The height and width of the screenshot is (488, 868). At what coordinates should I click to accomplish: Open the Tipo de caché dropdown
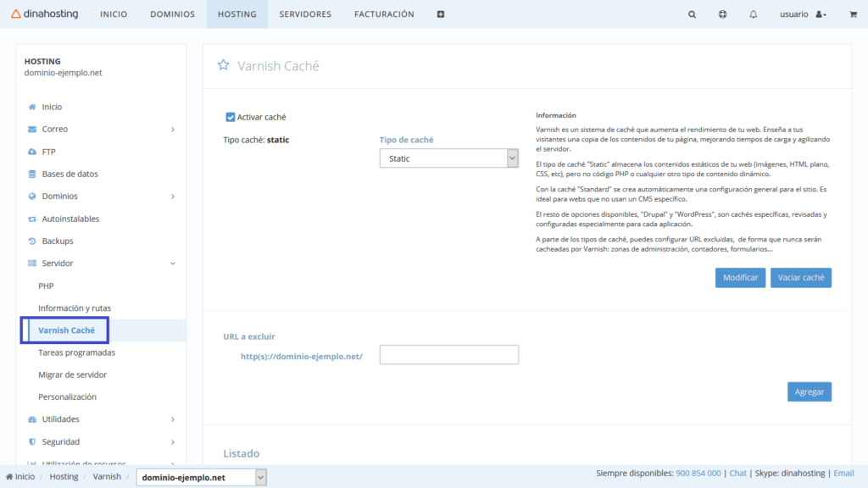pos(448,158)
